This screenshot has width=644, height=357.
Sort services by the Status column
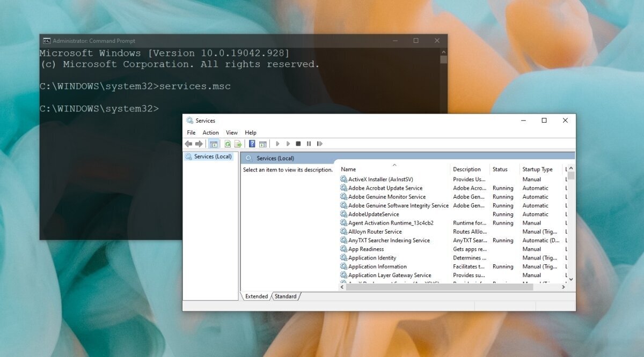click(x=499, y=169)
